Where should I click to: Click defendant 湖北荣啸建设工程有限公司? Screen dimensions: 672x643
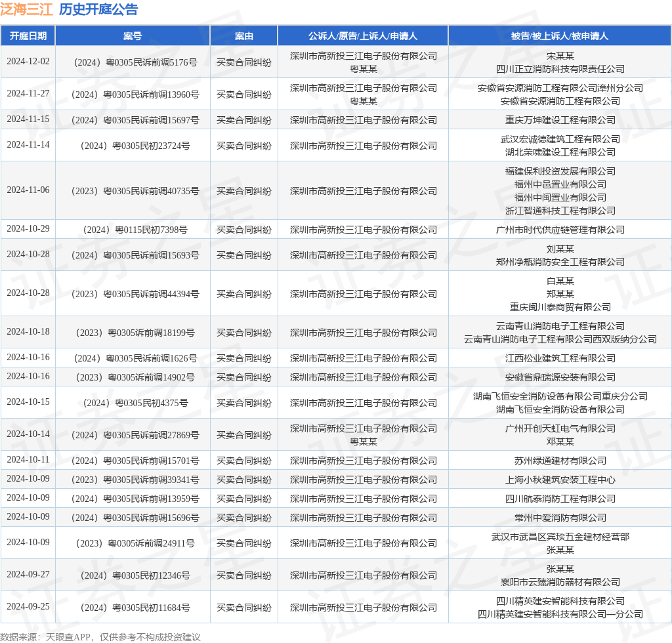(560, 152)
